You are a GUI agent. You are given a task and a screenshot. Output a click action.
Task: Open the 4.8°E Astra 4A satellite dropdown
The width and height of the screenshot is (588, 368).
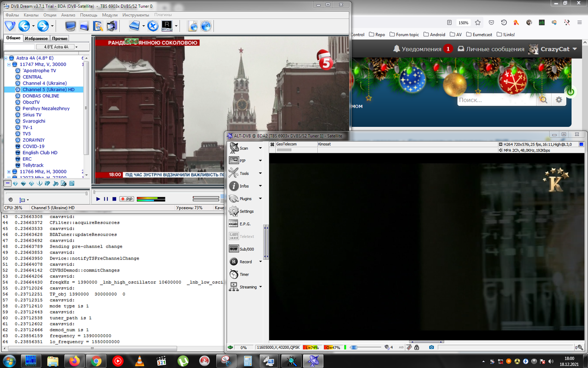[x=76, y=47]
